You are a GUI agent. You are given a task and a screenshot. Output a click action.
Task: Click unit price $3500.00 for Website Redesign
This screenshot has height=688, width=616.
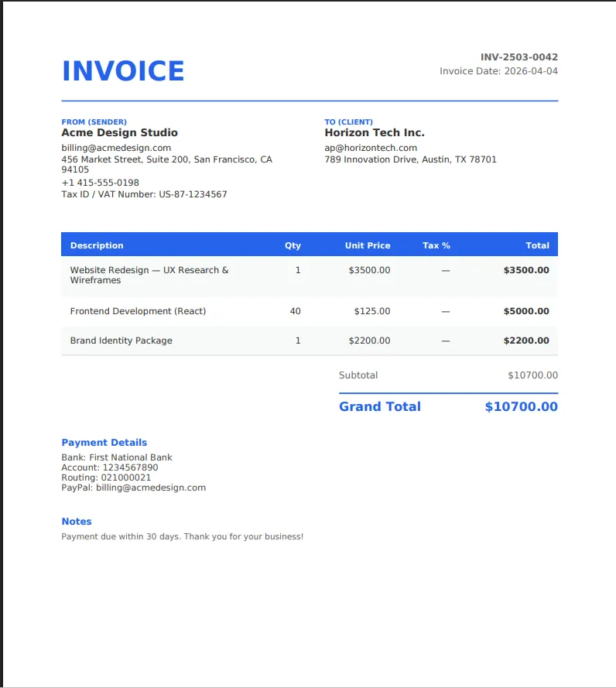(369, 270)
